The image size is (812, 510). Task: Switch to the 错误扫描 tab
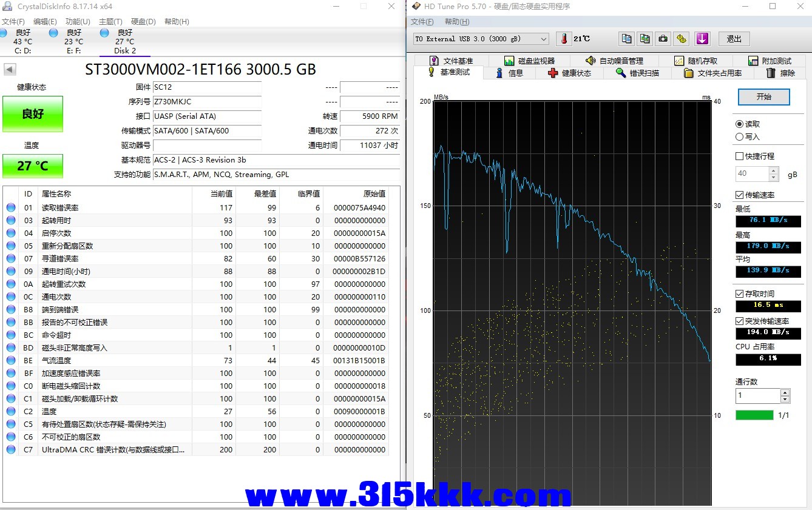(637, 73)
